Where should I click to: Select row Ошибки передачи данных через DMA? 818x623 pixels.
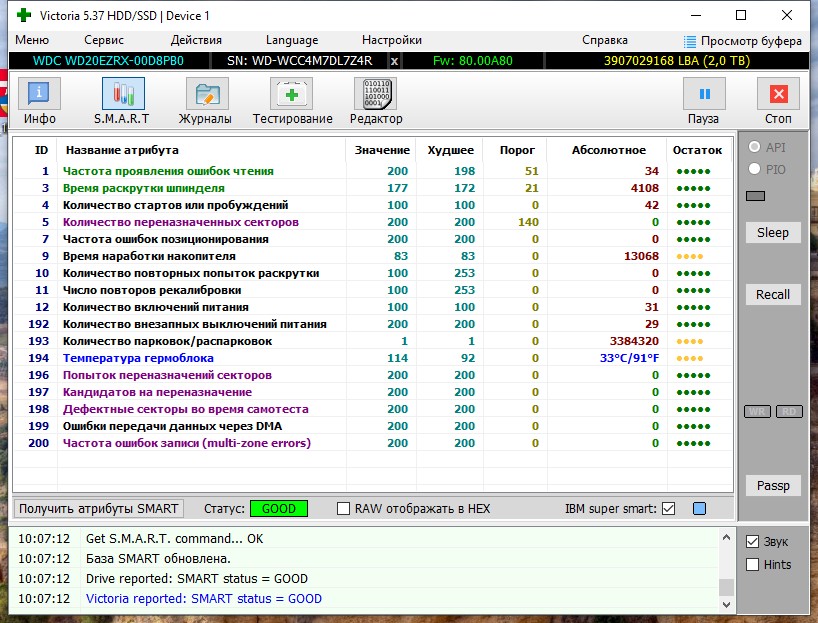pos(372,426)
